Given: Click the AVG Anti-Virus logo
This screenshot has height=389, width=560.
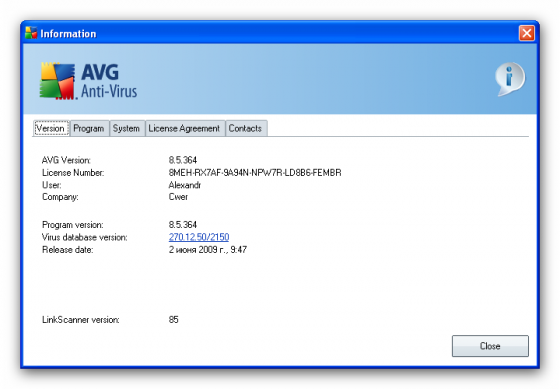Looking at the screenshot, I should (x=88, y=81).
